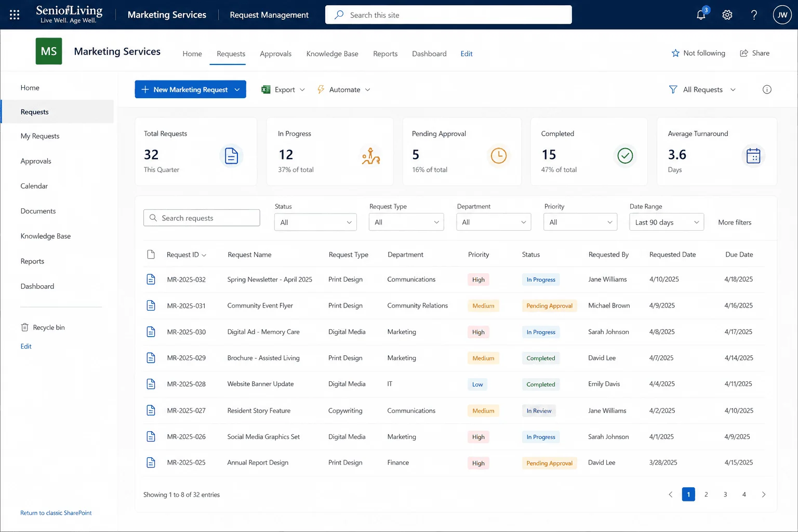
Task: Expand the All Requests view selector
Action: pyautogui.click(x=702, y=89)
